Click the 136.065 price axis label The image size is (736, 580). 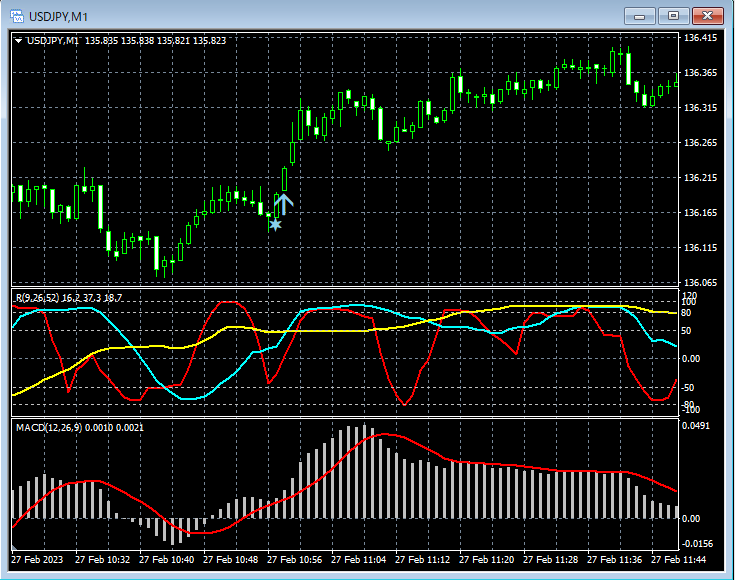(x=699, y=283)
